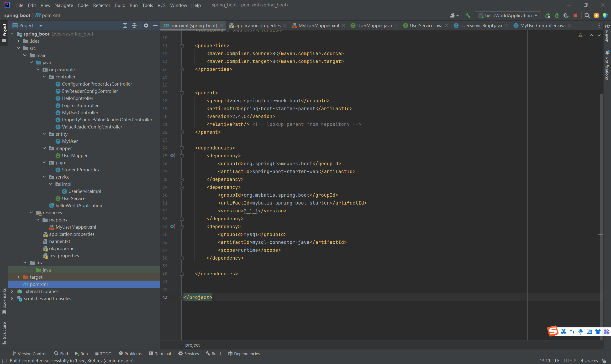Image resolution: width=611 pixels, height=364 pixels.
Task: Collapse all in Project tree
Action: pos(134,26)
